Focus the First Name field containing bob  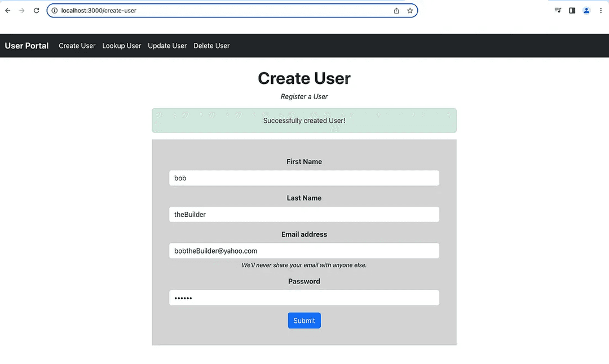(304, 178)
